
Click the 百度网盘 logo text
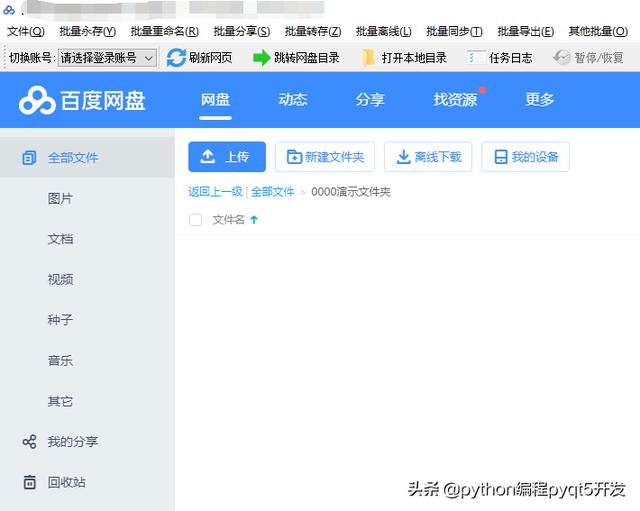tap(103, 100)
